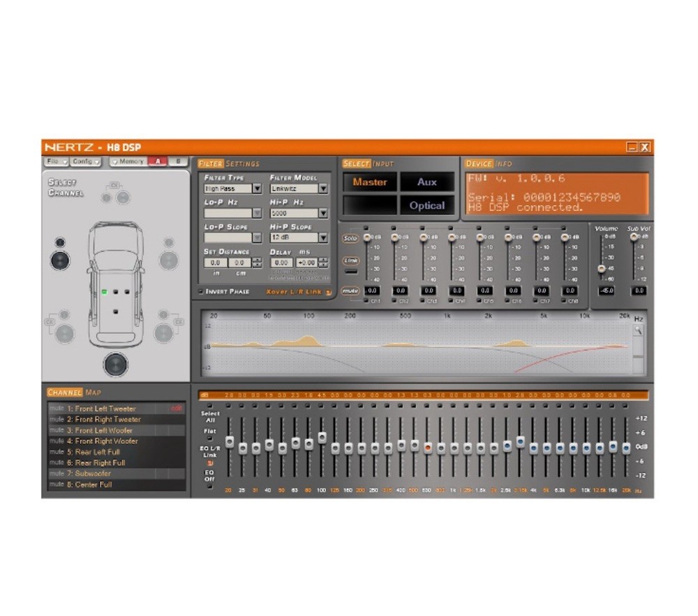This screenshot has width=698, height=616.
Task: Select the front left tweeter speaker on car diagram
Action: pos(60,242)
